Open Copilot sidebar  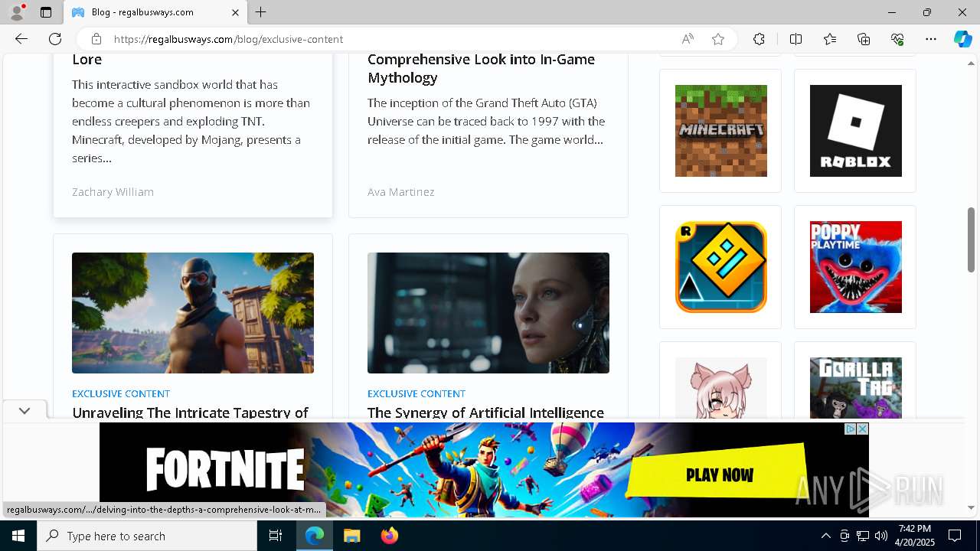tap(962, 39)
